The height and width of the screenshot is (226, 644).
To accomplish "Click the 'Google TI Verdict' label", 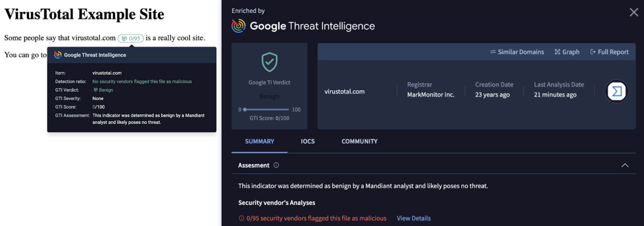I will [269, 83].
